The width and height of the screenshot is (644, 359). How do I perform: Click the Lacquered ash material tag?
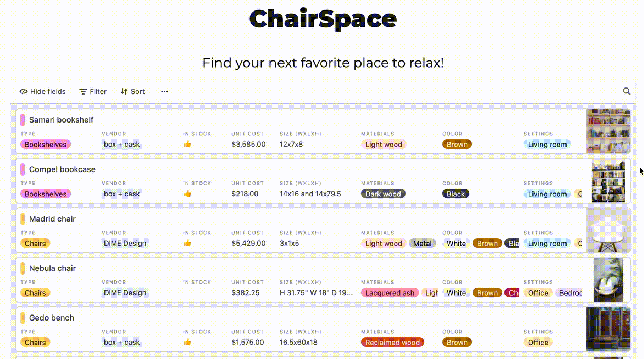[x=390, y=293]
